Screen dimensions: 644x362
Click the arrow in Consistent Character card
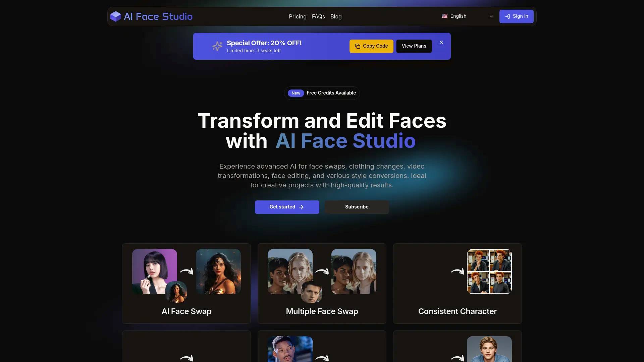458,271
